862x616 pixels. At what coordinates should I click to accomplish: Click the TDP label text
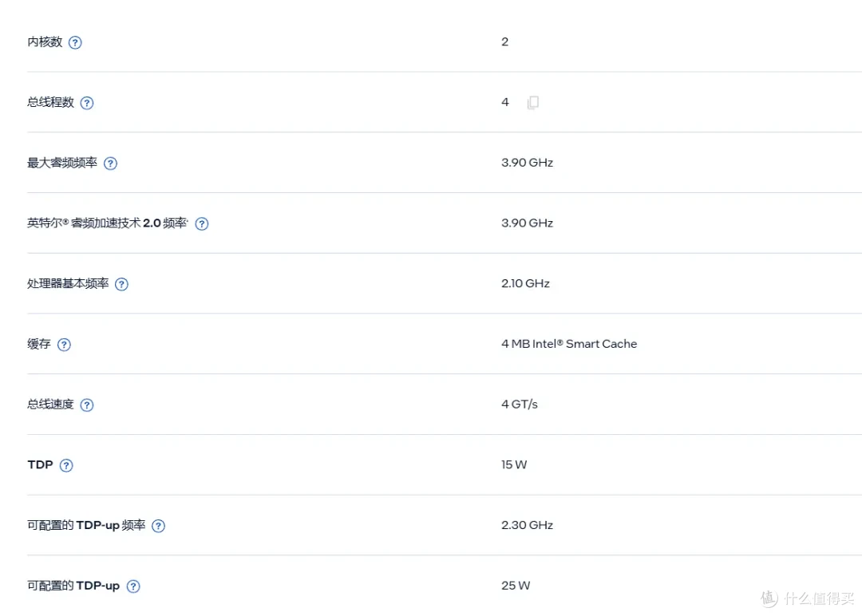click(40, 465)
